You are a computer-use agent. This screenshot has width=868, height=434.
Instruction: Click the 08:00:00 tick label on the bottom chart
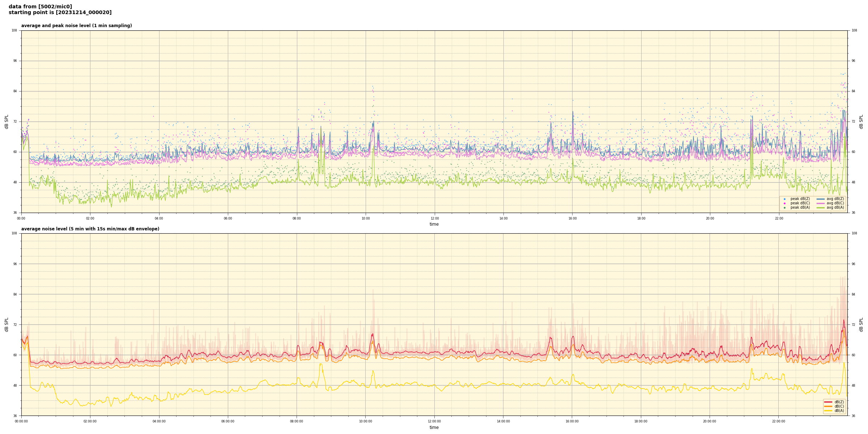(x=297, y=421)
